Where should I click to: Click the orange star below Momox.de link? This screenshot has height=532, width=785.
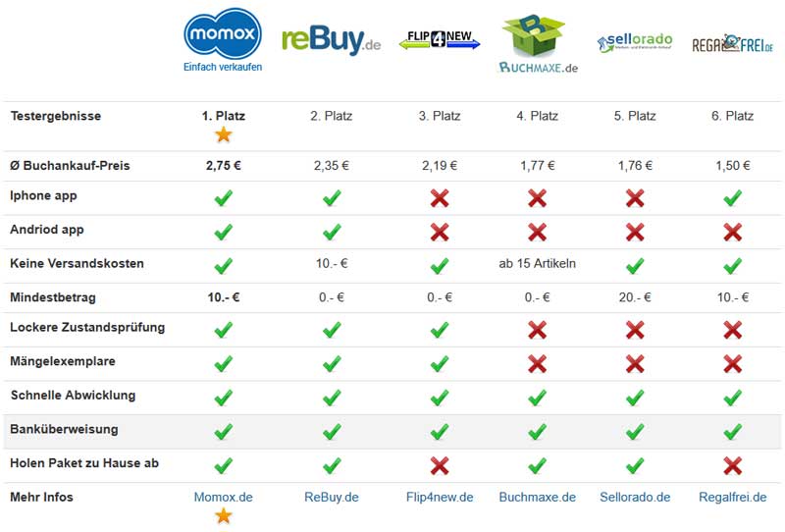(224, 515)
